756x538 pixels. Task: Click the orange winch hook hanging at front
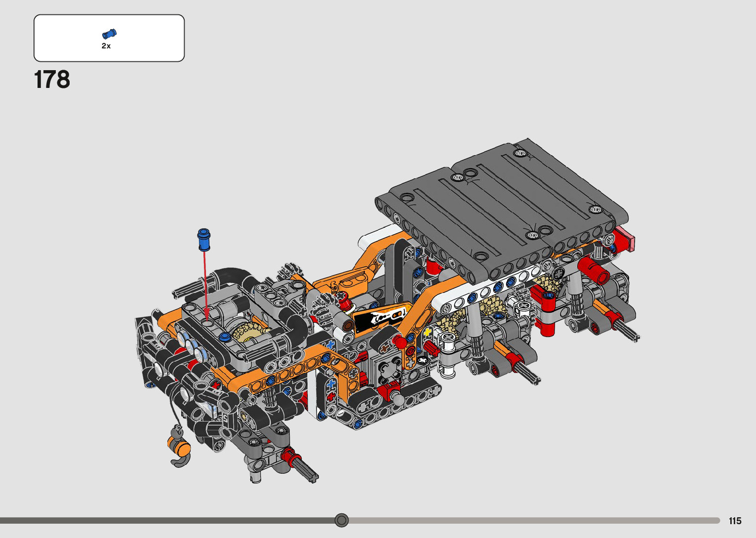tap(179, 448)
